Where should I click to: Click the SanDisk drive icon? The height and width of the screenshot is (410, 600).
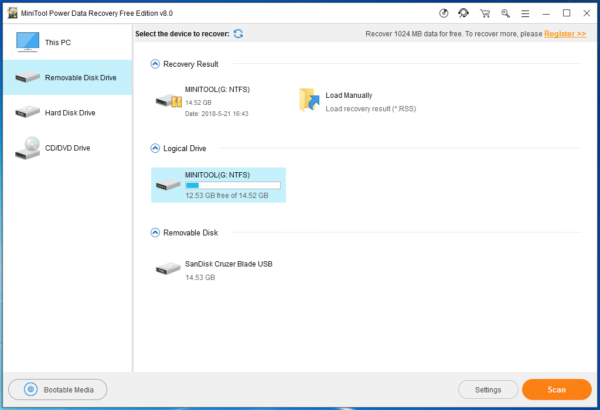pyautogui.click(x=168, y=268)
